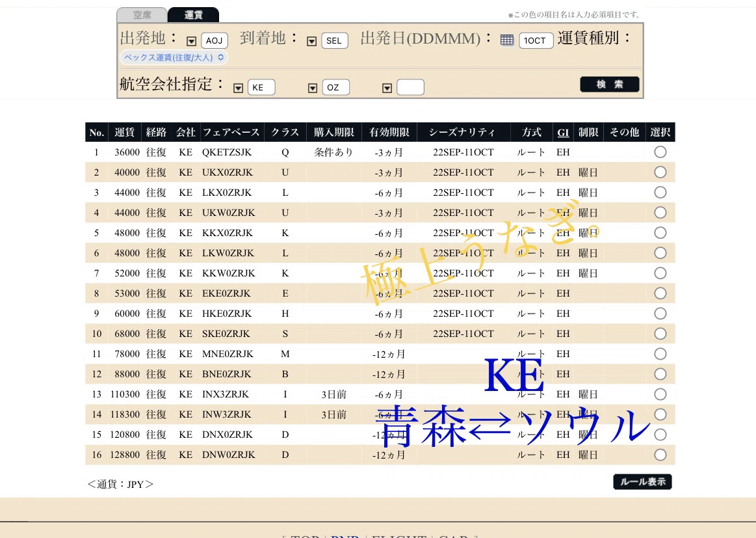Viewport: 756px width, 538px height.
Task: Select radio button for fare DNX0ZRJK
Action: [660, 435]
